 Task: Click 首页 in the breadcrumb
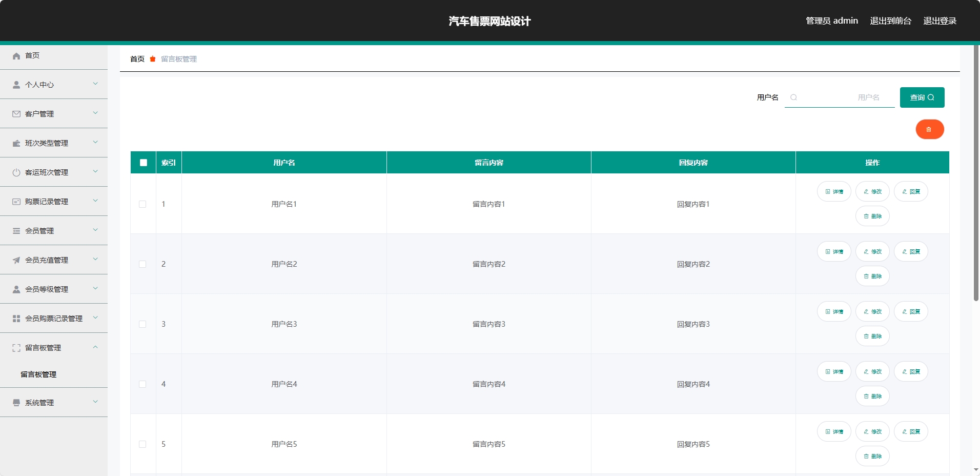pyautogui.click(x=136, y=59)
